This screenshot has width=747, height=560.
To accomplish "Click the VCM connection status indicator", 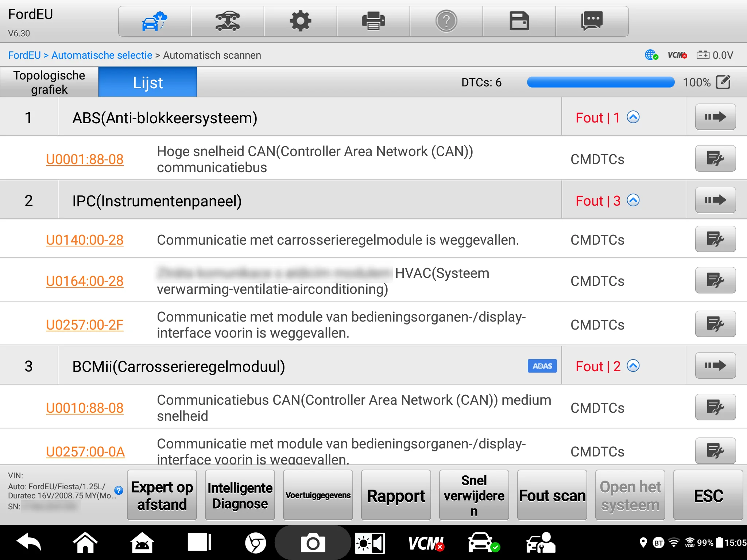I will point(677,55).
